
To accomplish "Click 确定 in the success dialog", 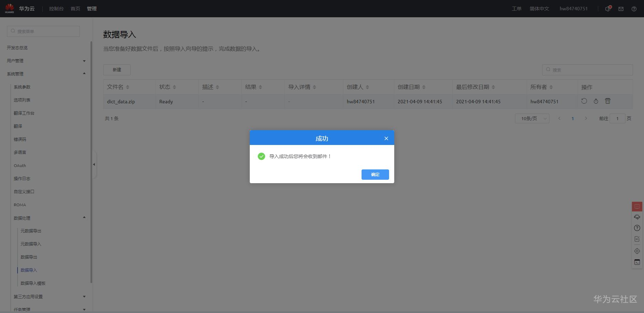I will pos(375,175).
